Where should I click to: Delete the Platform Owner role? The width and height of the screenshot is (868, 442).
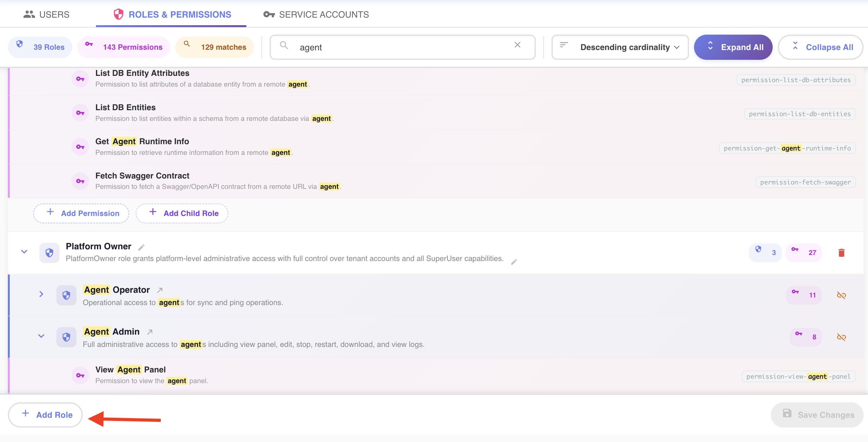tap(841, 253)
